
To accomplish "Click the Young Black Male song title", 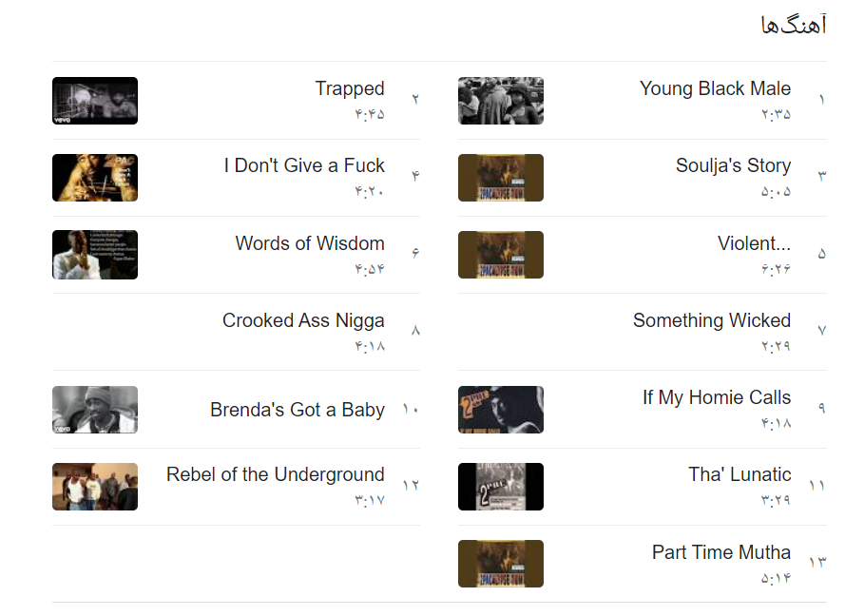I will (715, 88).
